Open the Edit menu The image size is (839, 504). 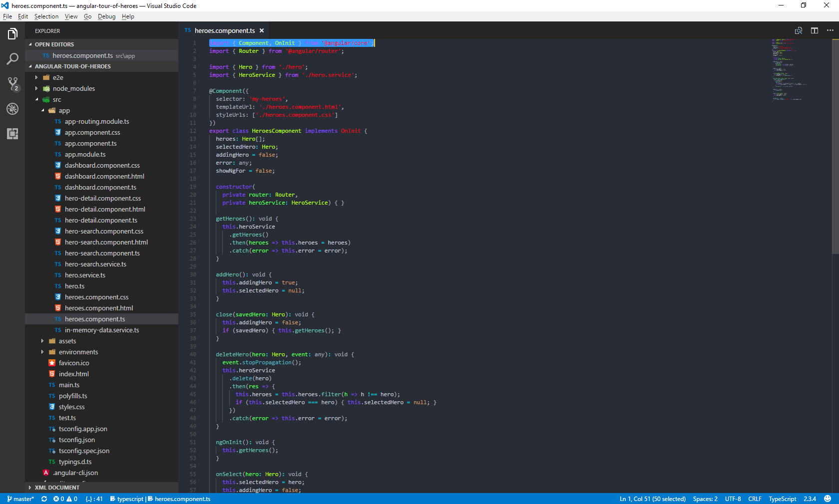(23, 16)
